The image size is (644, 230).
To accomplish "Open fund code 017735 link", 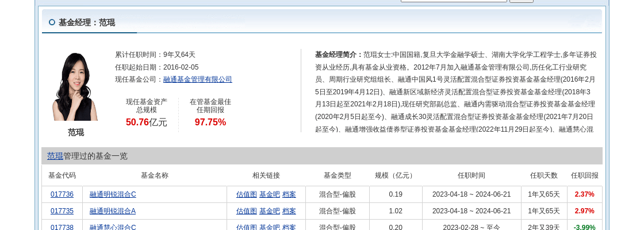I will point(62,210).
